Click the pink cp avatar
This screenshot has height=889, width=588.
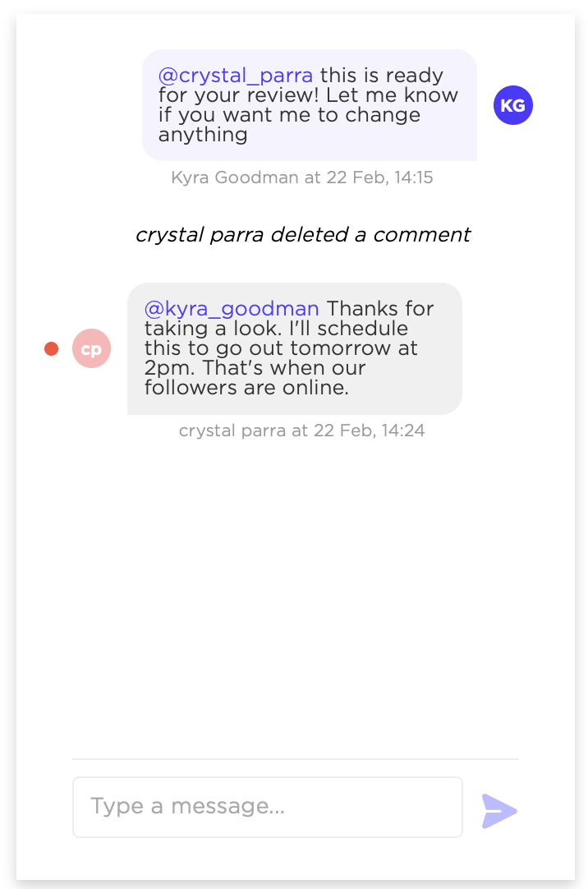coord(91,348)
